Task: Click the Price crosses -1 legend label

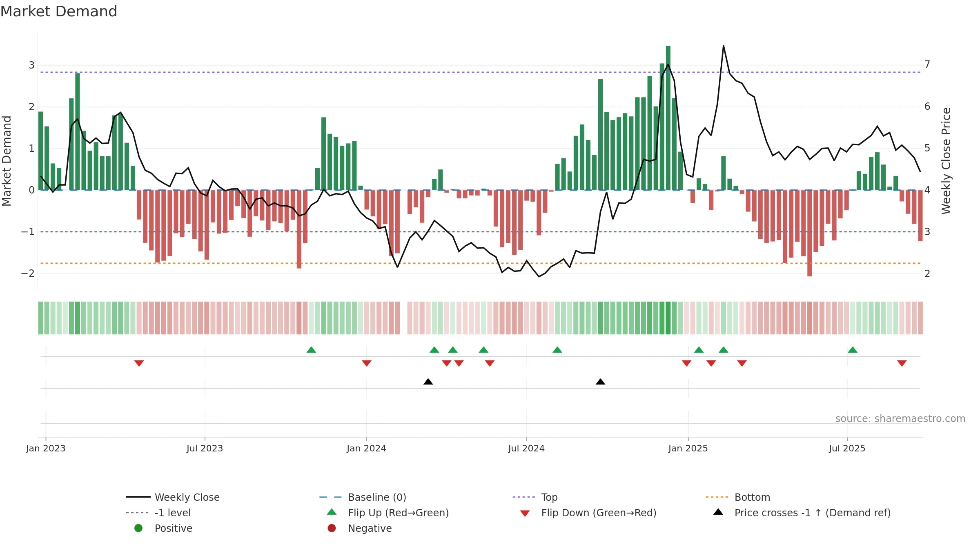Action: [x=813, y=513]
